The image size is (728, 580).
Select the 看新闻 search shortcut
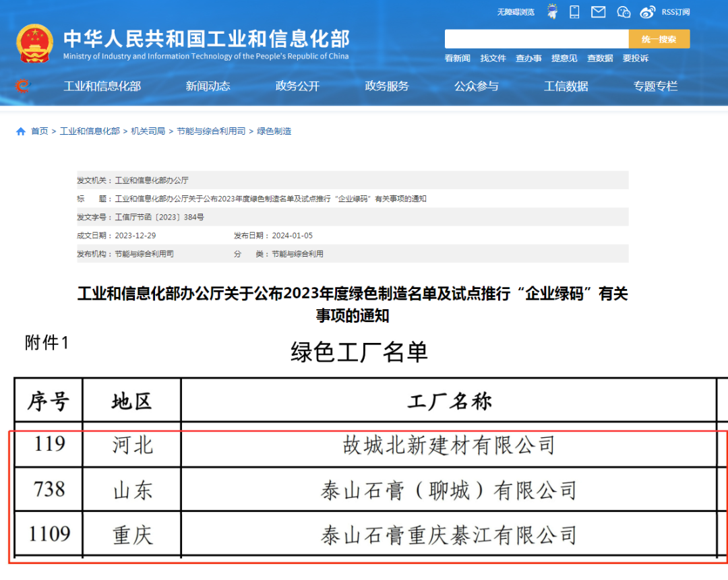pos(457,59)
